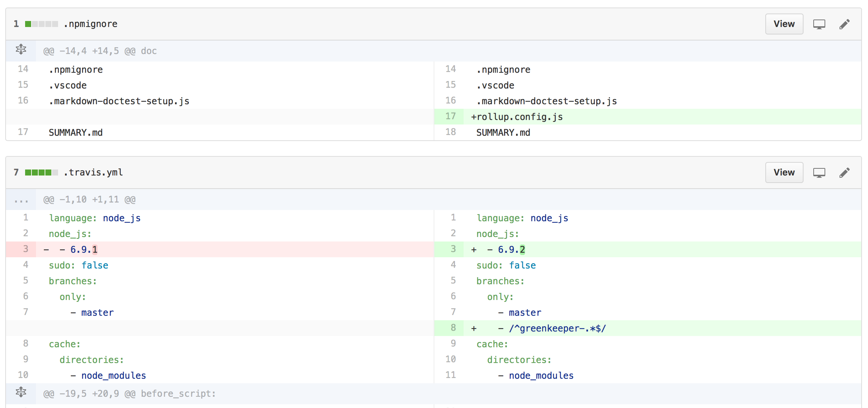Select removed line number 3 in .travis.yml
The height and width of the screenshot is (408, 868).
(x=25, y=249)
